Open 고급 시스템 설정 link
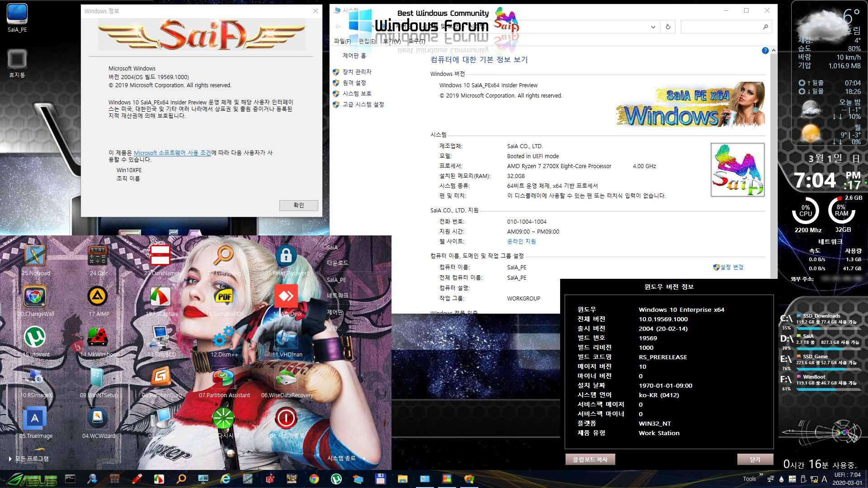Image resolution: width=868 pixels, height=488 pixels. pos(363,104)
